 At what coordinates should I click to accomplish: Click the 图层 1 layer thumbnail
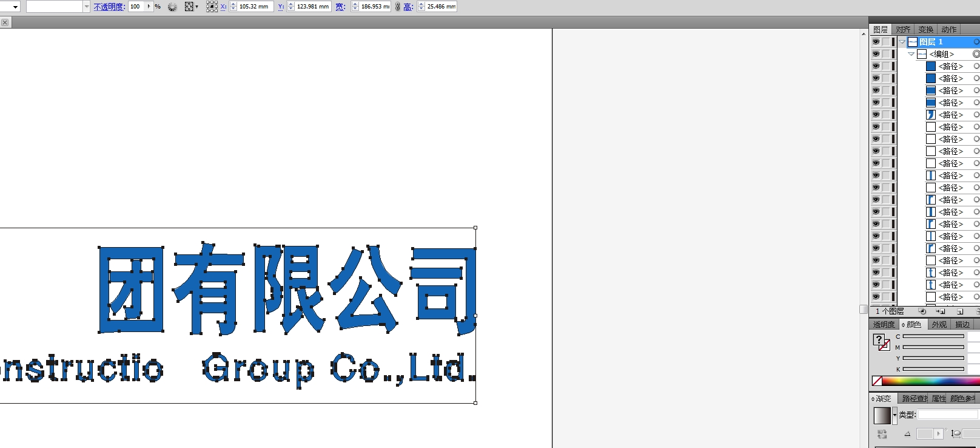(x=913, y=42)
